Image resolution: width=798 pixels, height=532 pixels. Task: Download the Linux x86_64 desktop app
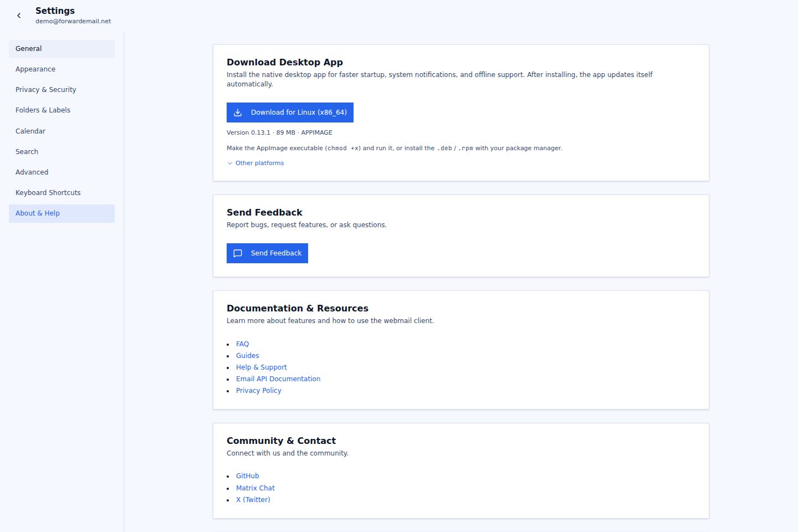(x=290, y=112)
